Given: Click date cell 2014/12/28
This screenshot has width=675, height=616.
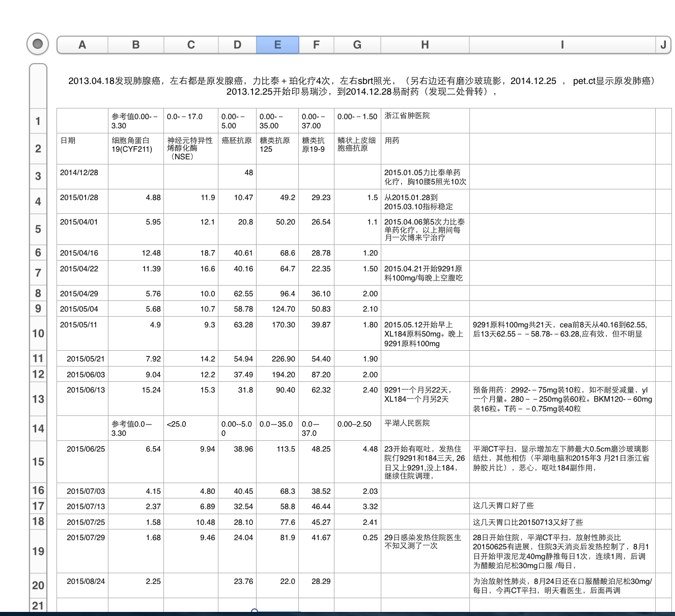Looking at the screenshot, I should tap(82, 177).
